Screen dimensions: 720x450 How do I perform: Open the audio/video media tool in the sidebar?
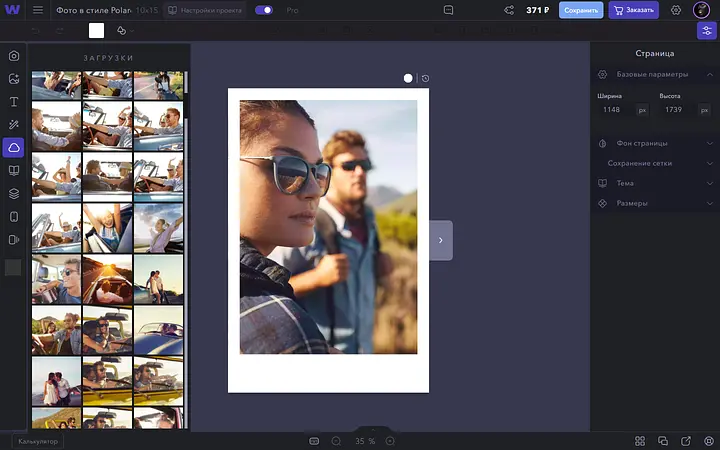click(14, 240)
